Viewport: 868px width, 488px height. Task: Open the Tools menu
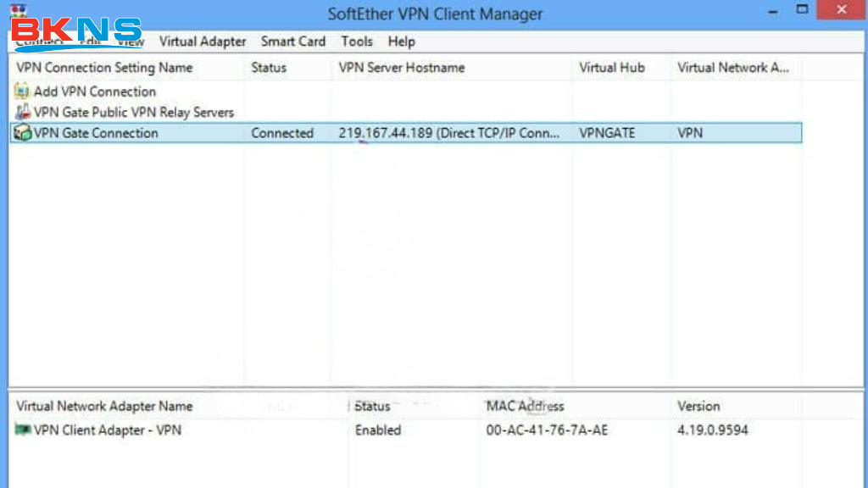[x=357, y=42]
